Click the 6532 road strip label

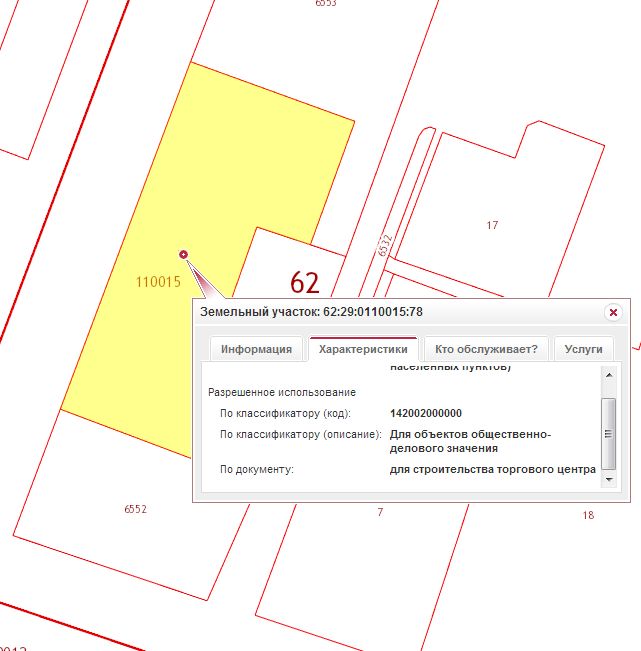[385, 245]
